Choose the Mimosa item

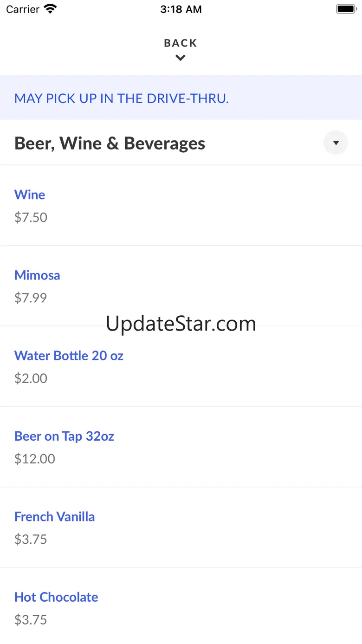(37, 275)
